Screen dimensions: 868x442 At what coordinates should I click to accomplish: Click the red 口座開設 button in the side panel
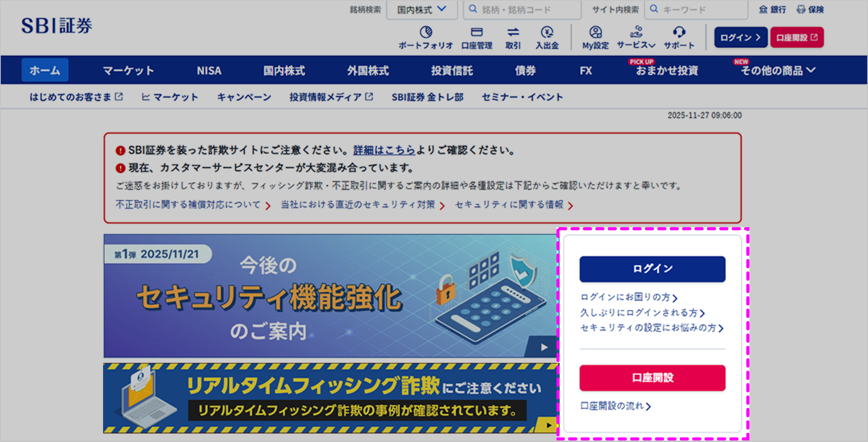[x=652, y=378]
